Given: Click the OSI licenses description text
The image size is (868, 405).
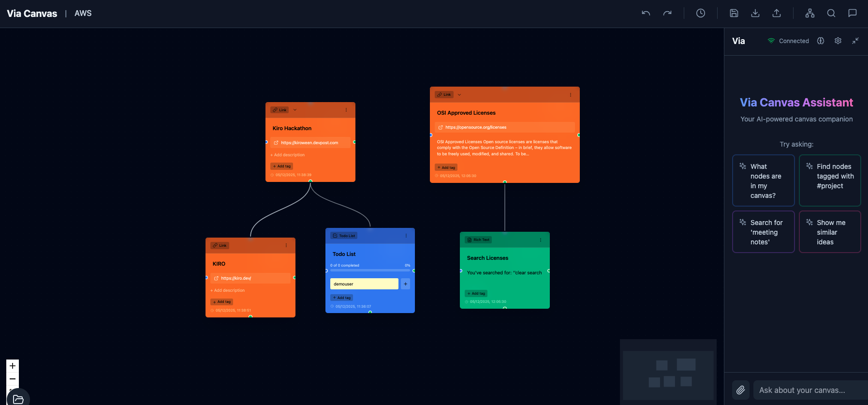Looking at the screenshot, I should coord(504,148).
